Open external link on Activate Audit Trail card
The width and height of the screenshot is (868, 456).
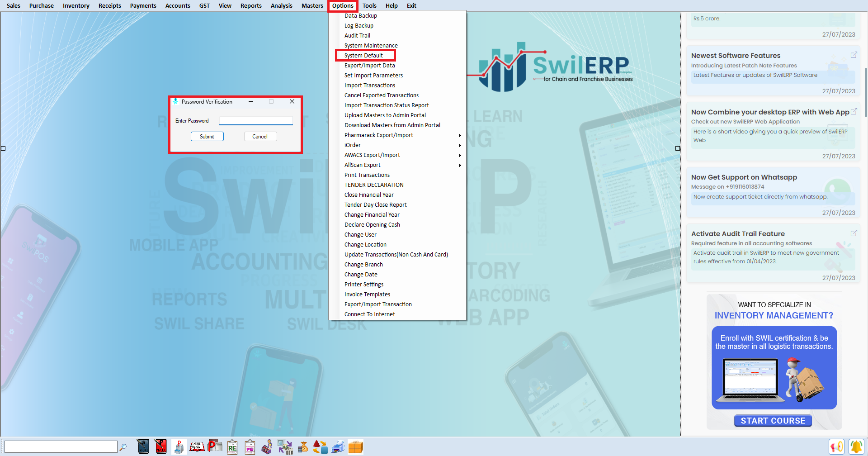tap(854, 233)
